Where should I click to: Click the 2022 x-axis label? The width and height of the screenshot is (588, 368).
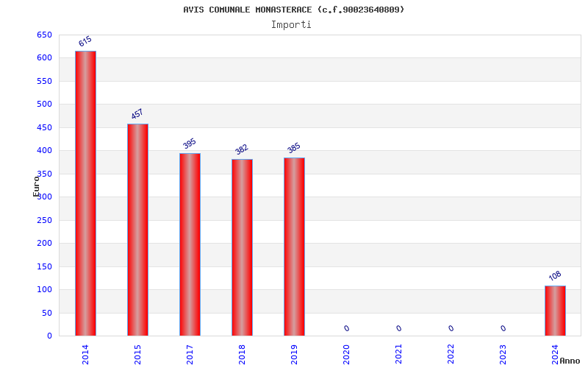(451, 354)
